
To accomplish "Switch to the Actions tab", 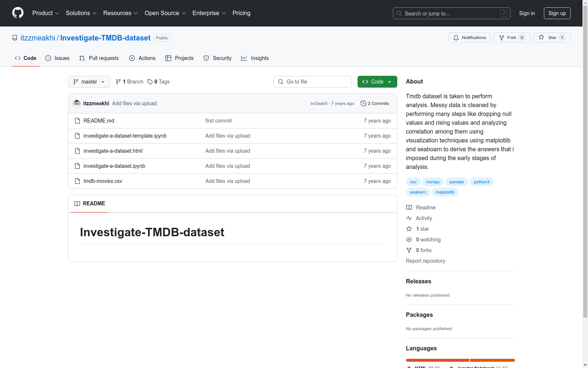I will tap(142, 58).
